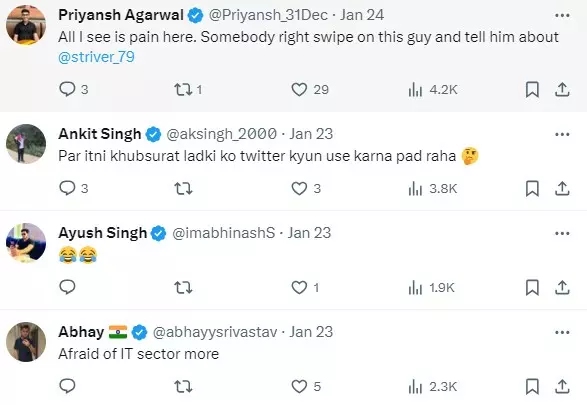This screenshot has width=587, height=405.
Task: Open the @striver_79 mention link
Action: pos(96,57)
